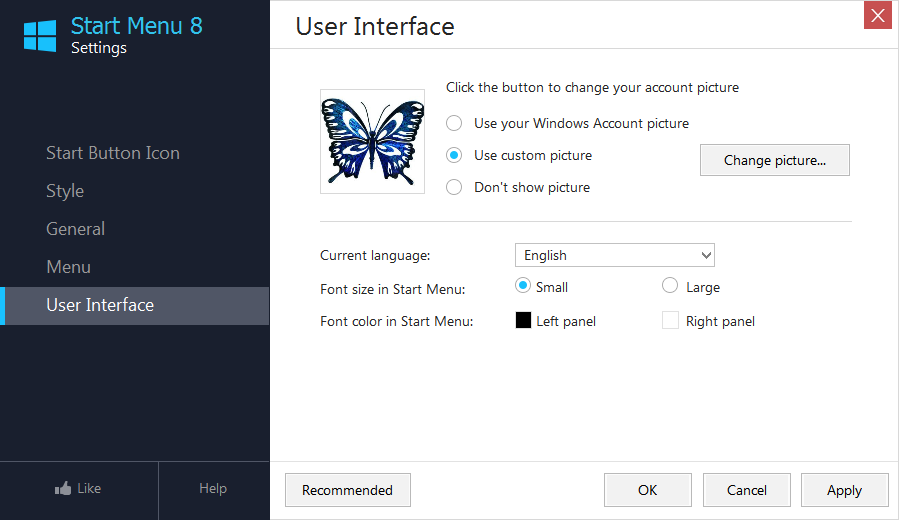Click Apply to save changes
The height and width of the screenshot is (520, 900).
844,490
